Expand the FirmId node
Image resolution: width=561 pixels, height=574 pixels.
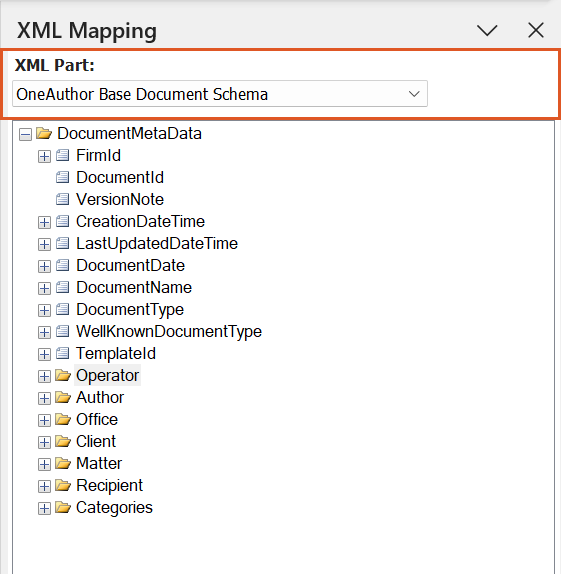44,156
